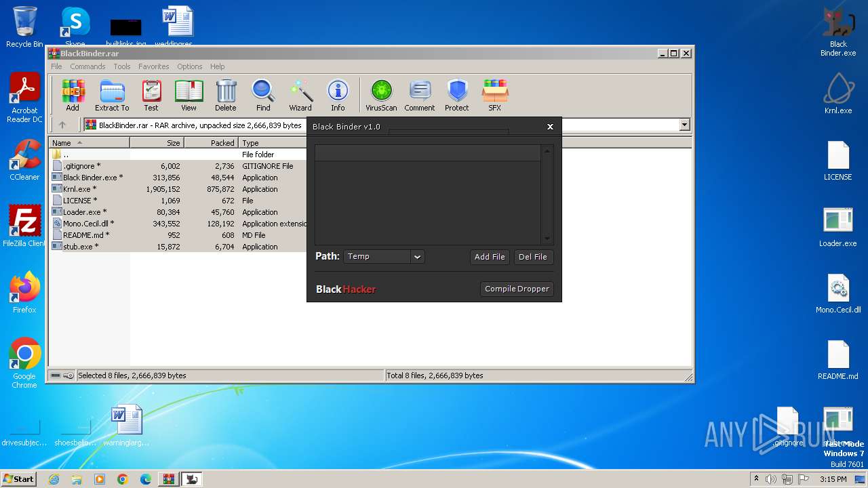Open the Tools menu
This screenshot has height=488, width=868.
tap(122, 66)
